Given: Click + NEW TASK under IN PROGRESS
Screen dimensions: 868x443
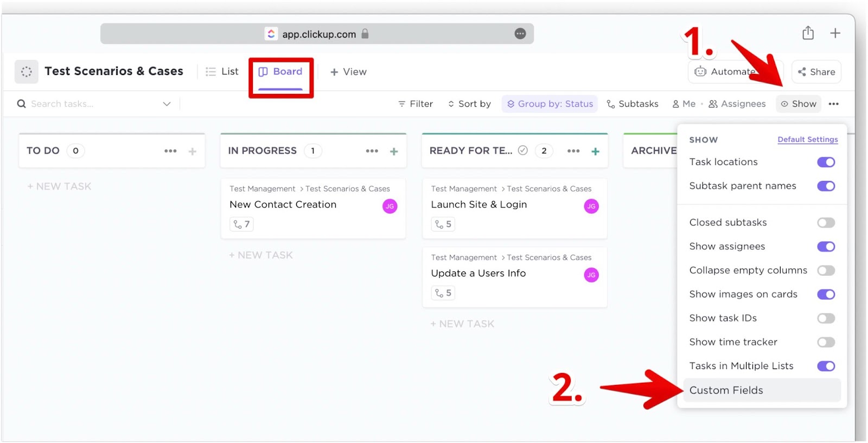Looking at the screenshot, I should 261,255.
